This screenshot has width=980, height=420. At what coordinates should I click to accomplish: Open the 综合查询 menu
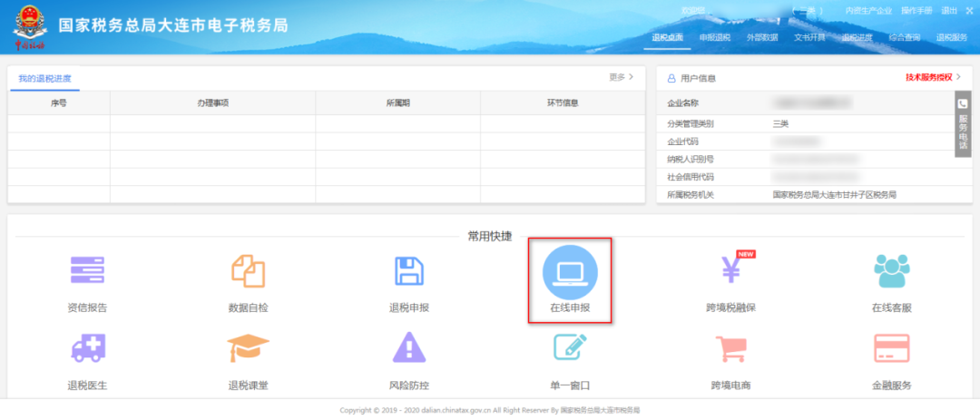(x=905, y=37)
